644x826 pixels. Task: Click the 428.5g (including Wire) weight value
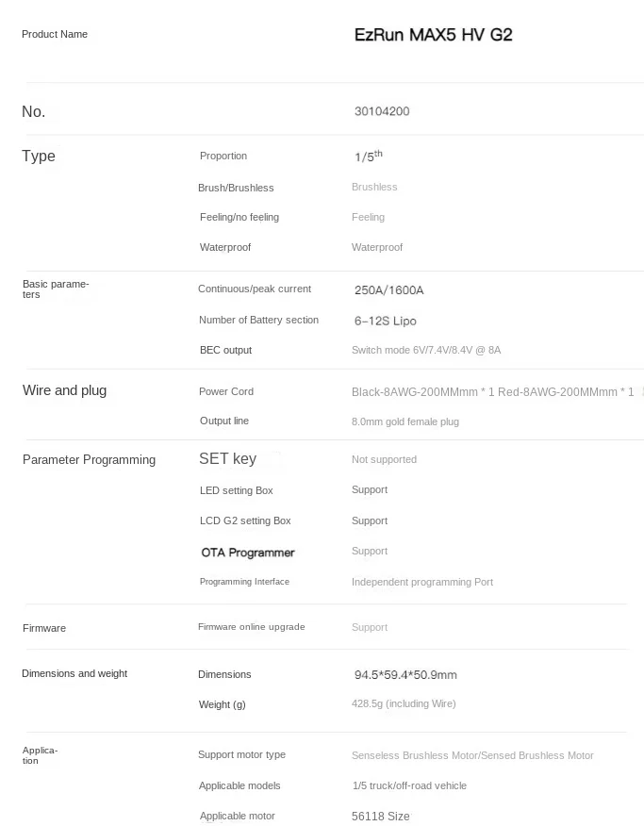[404, 703]
